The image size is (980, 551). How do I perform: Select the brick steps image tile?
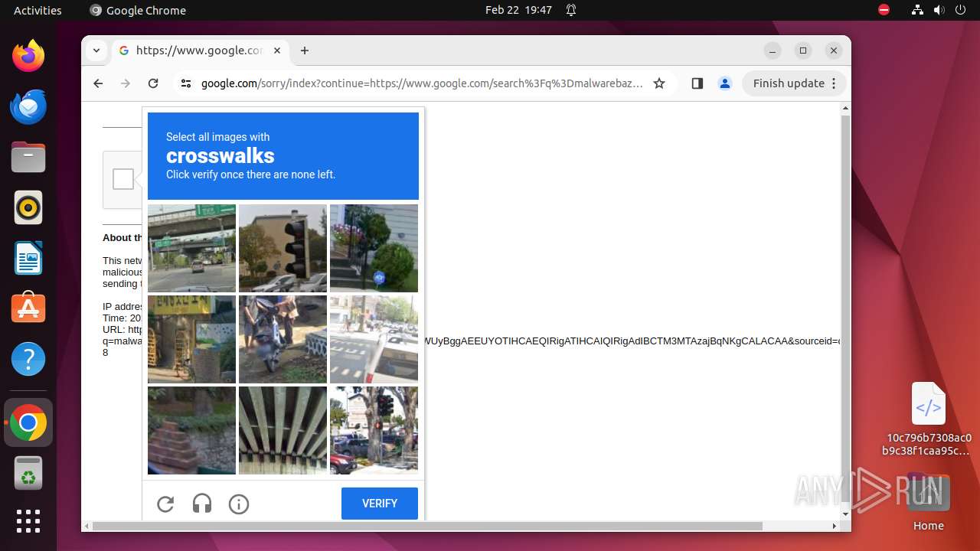click(191, 430)
